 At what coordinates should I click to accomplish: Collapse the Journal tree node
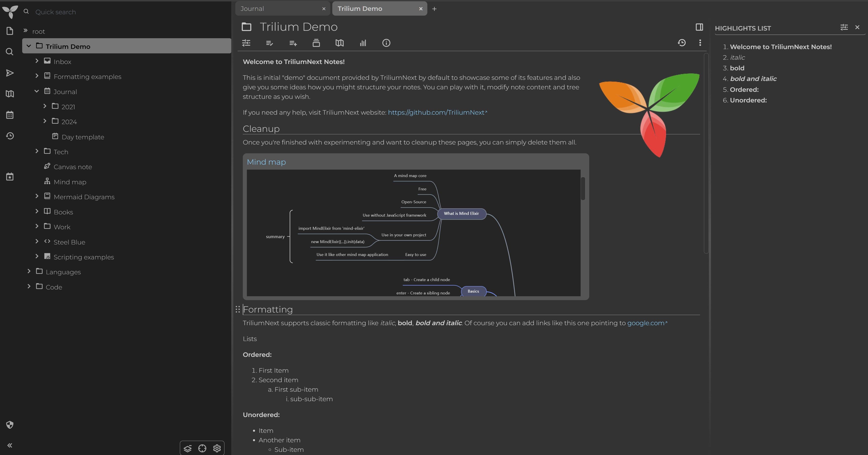pyautogui.click(x=37, y=91)
